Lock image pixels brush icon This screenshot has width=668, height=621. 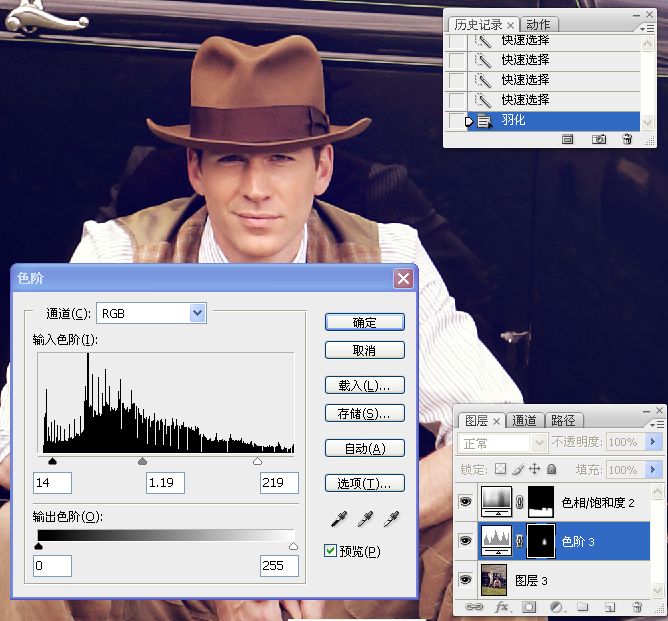[518, 469]
